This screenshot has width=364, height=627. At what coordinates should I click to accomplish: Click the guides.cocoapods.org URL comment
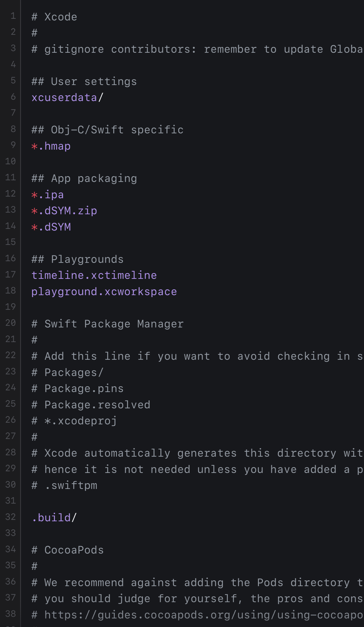click(197, 615)
